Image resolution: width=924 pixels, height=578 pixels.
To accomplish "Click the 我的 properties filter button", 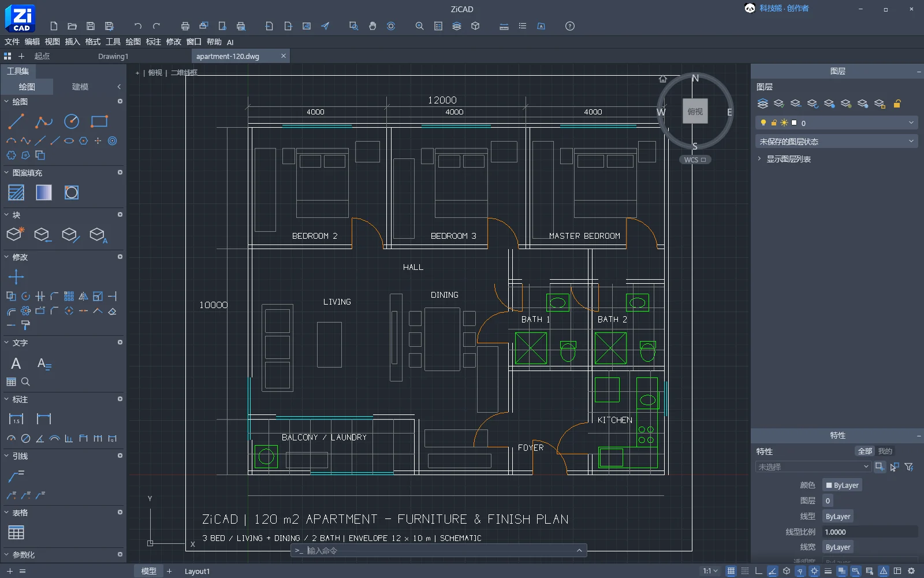I will click(885, 451).
